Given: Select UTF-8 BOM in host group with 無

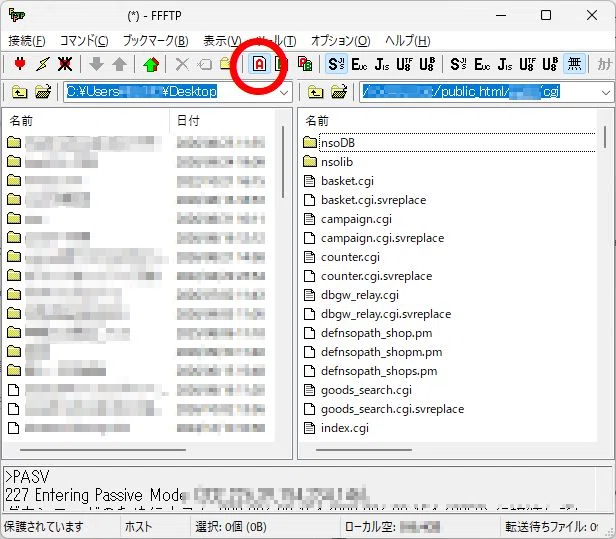Looking at the screenshot, I should [x=550, y=64].
